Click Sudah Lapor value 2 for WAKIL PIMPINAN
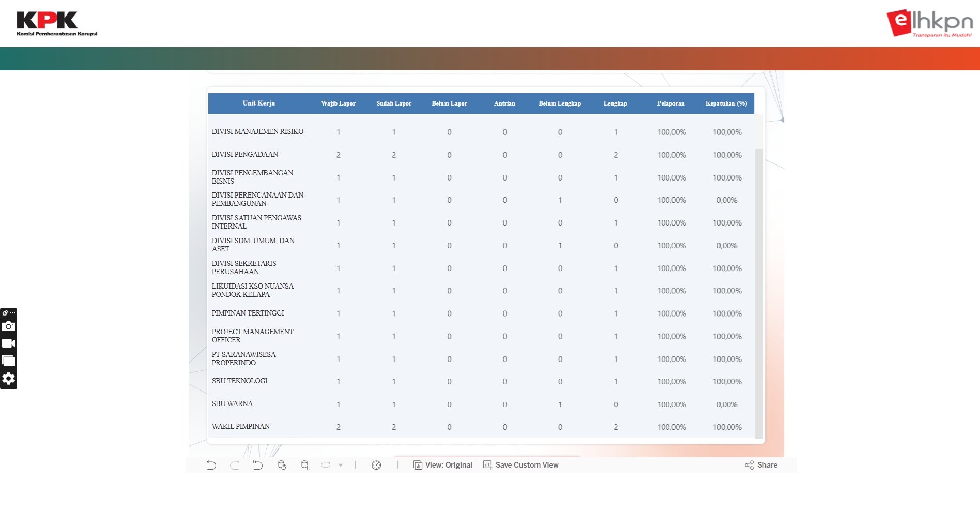 coord(394,427)
